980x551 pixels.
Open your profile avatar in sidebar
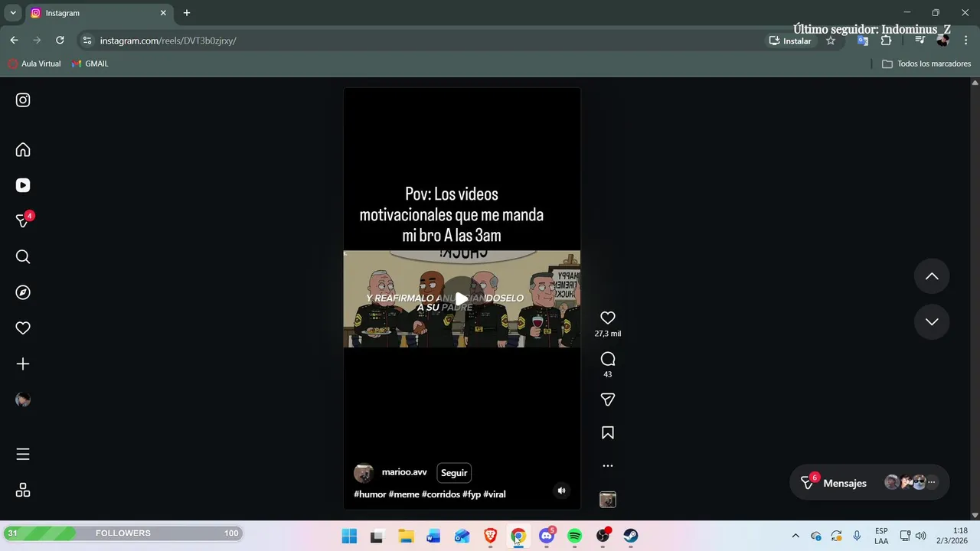point(23,399)
